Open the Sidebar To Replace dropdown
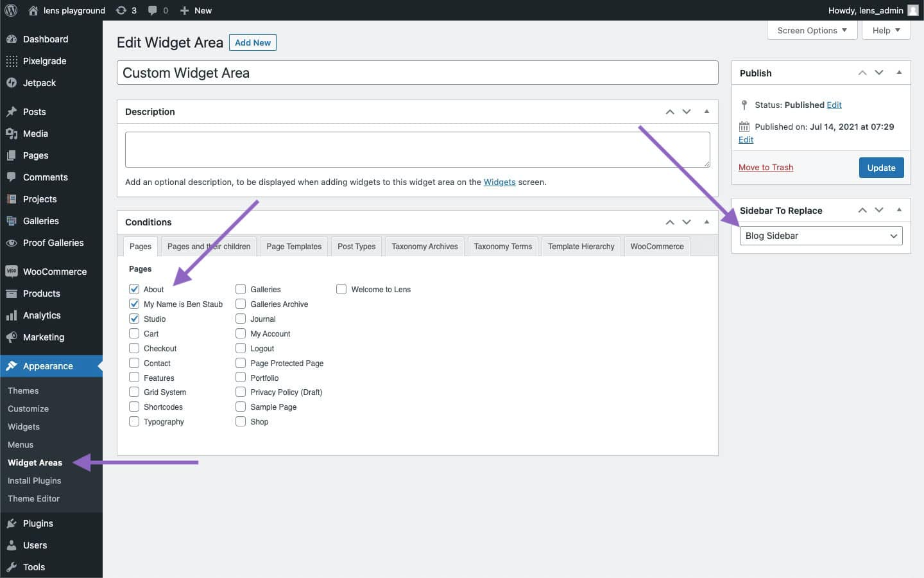Image resolution: width=924 pixels, height=578 pixels. [821, 236]
